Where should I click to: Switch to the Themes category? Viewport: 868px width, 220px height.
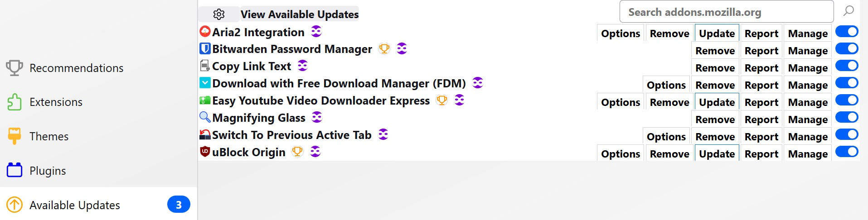pos(49,136)
